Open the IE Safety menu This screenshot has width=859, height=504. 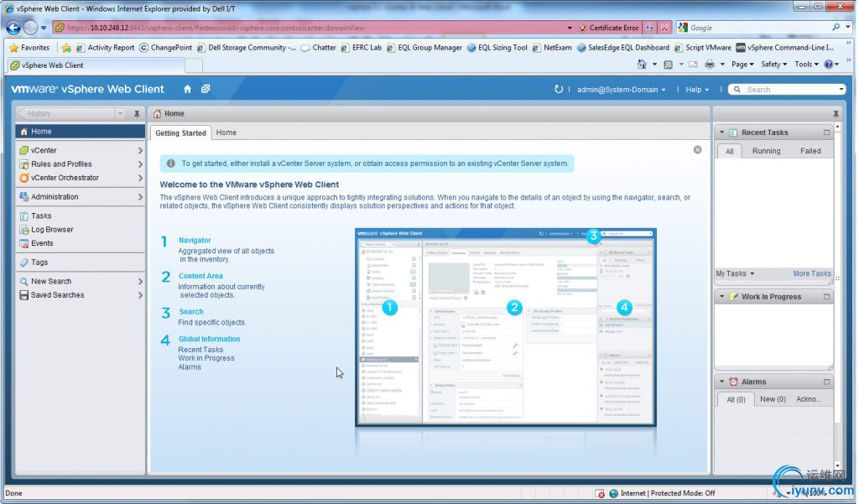(x=773, y=65)
